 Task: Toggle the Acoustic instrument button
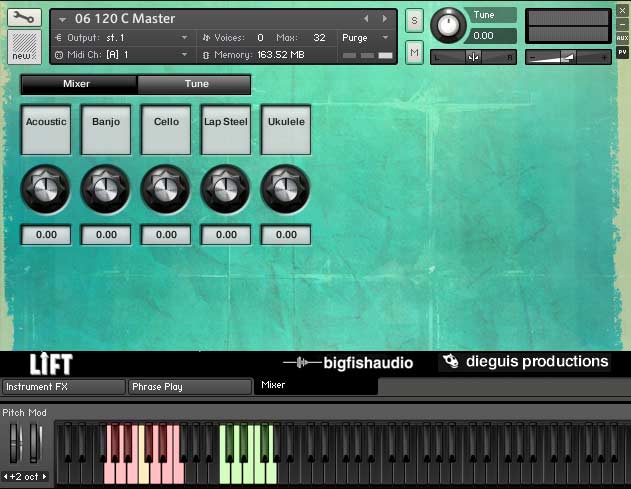tap(46, 130)
